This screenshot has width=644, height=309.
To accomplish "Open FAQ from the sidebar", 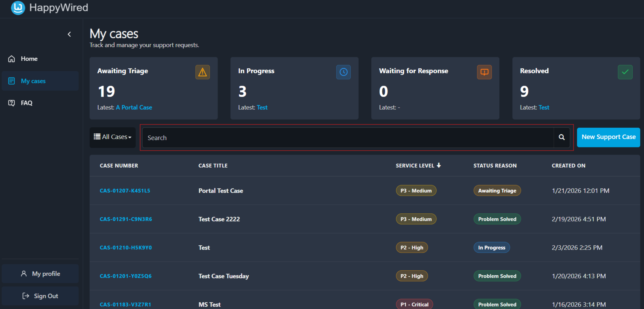I will [x=40, y=103].
